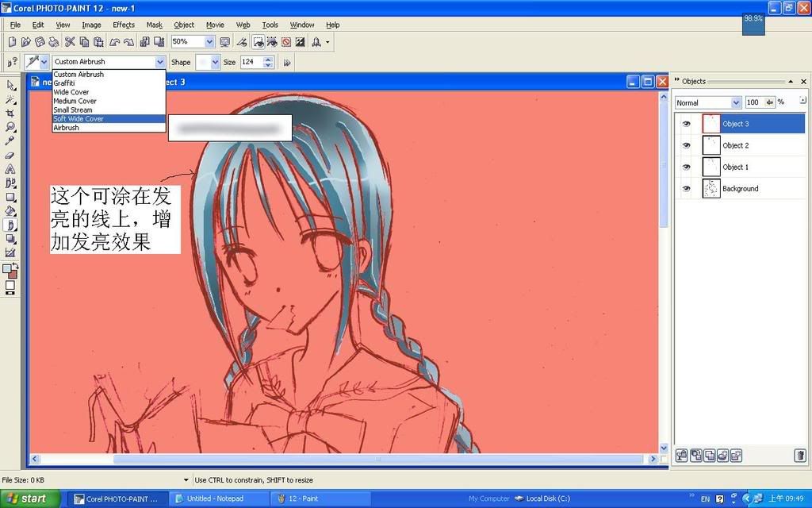Select the Background layer row
The height and width of the screenshot is (508, 812).
741,189
